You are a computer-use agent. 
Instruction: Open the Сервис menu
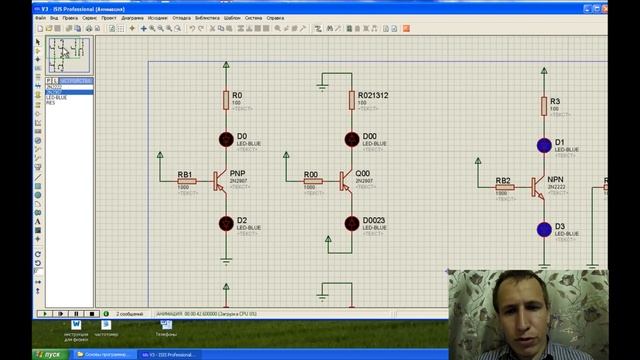coord(89,18)
